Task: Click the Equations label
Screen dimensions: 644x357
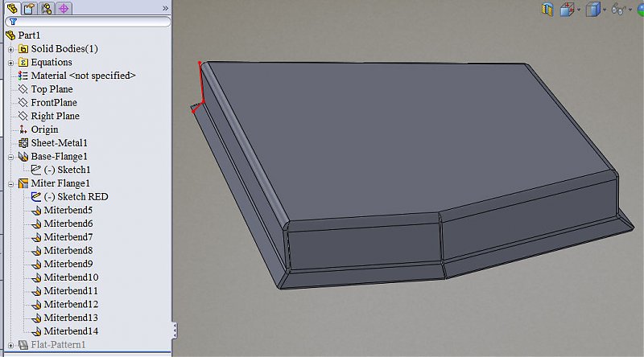Action: [x=52, y=63]
